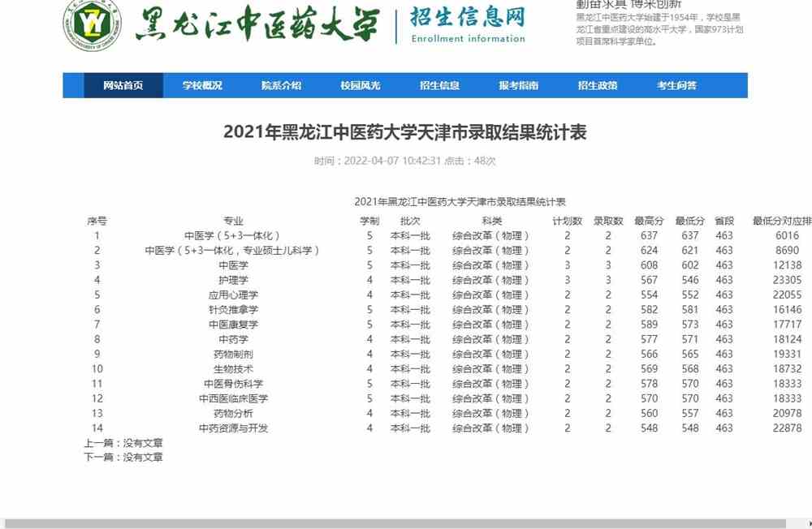Click rank value 8690

tap(787, 251)
